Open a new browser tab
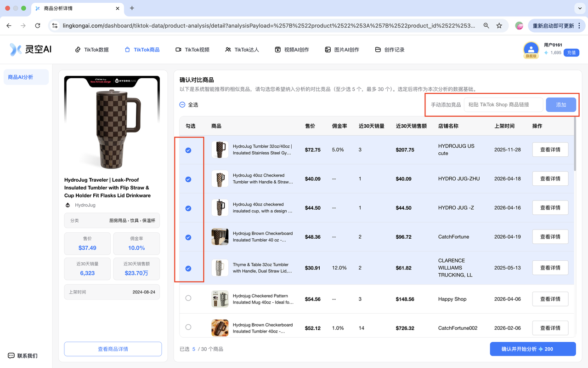 (132, 8)
